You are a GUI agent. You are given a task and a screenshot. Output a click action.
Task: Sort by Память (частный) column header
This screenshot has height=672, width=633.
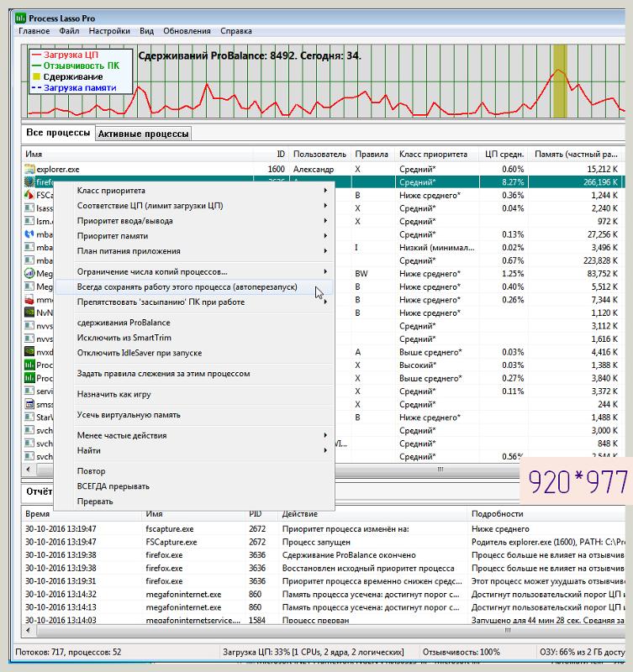[576, 154]
